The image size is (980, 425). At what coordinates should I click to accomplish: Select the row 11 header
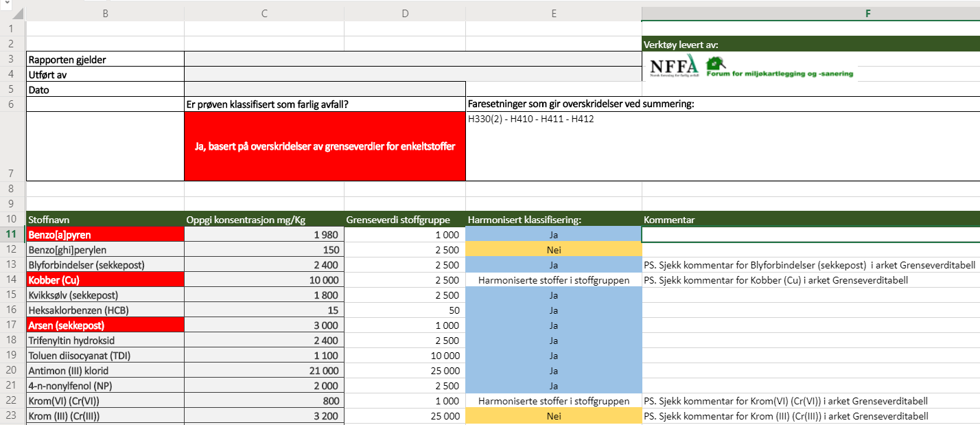coord(12,235)
